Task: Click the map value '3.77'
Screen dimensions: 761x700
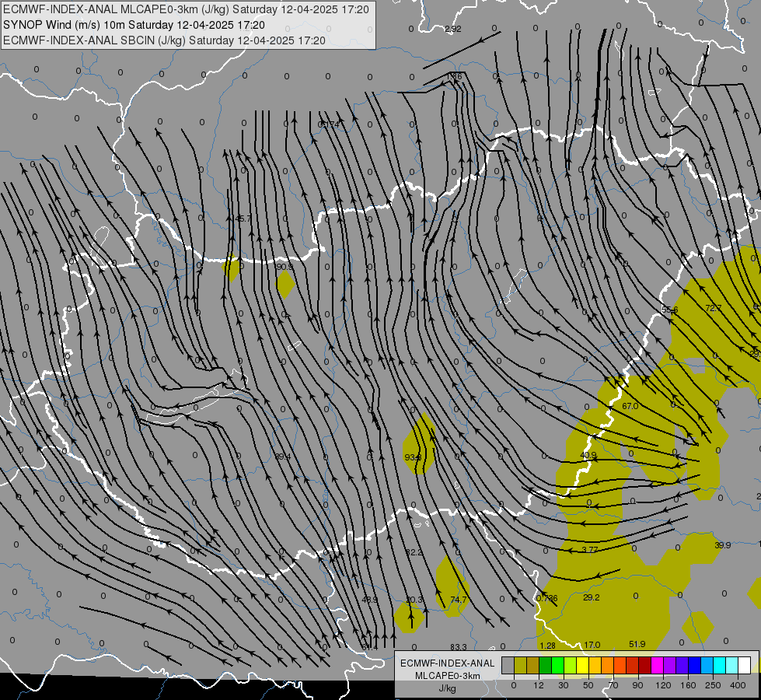Action: 590,549
